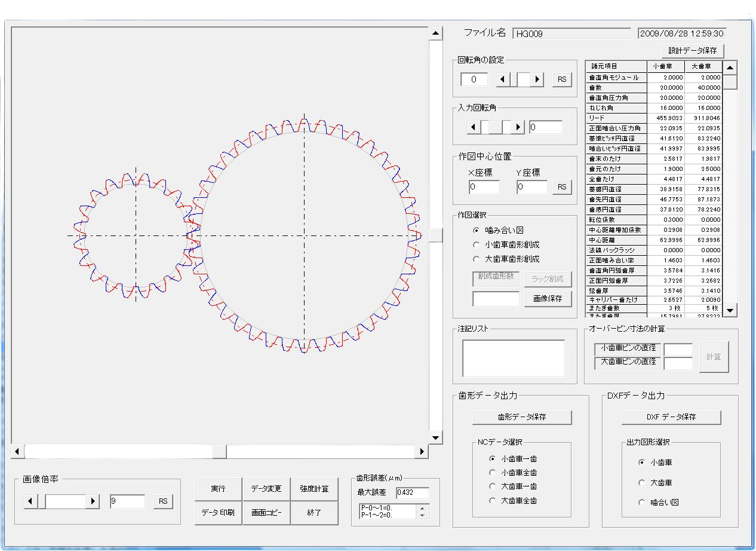The width and height of the screenshot is (756, 551).
Task: Save design data with 設計データ保存
Action: (x=693, y=51)
